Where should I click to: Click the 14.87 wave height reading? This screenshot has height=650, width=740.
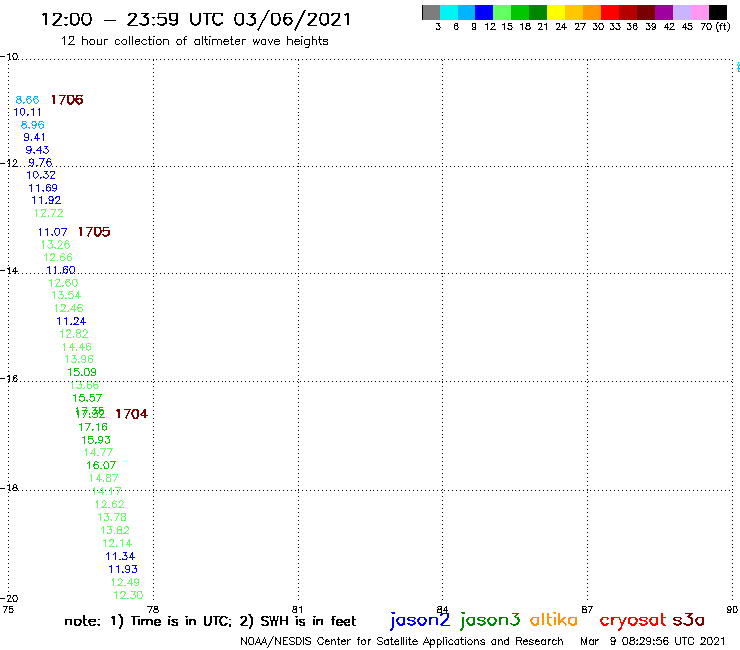pos(103,478)
